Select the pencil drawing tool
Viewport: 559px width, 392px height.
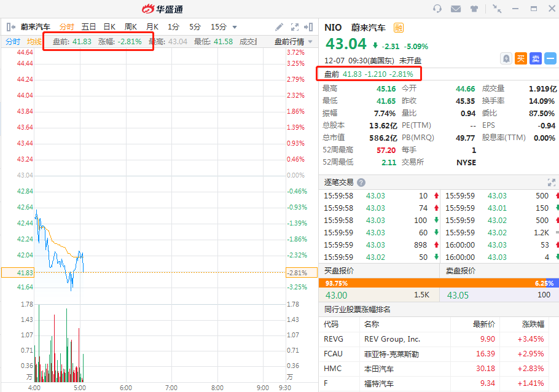[279, 27]
